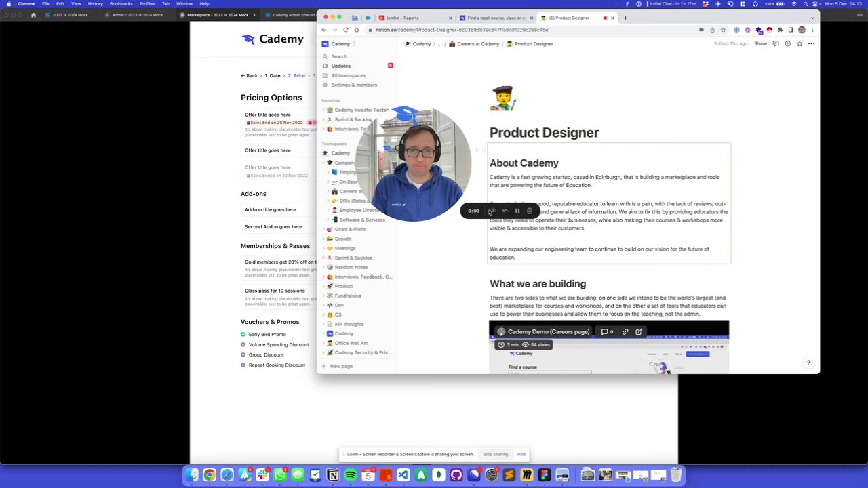Open Figma from the Dock

tap(545, 475)
